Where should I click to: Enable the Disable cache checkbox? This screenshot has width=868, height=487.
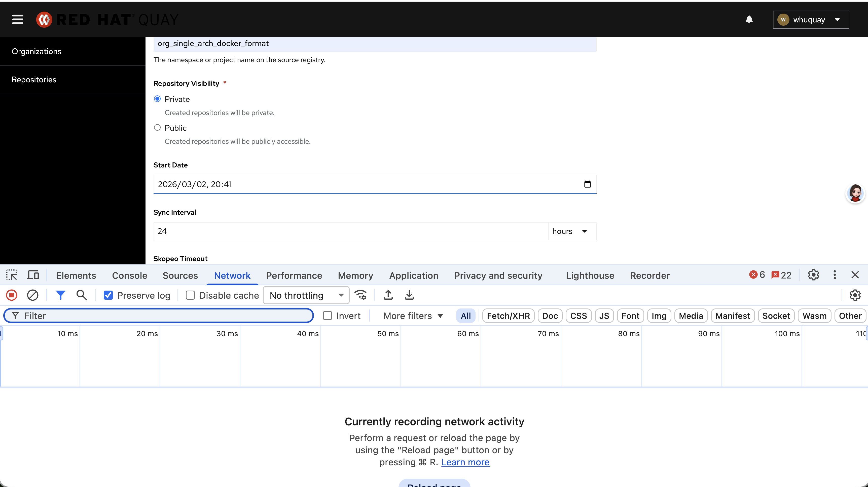190,295
